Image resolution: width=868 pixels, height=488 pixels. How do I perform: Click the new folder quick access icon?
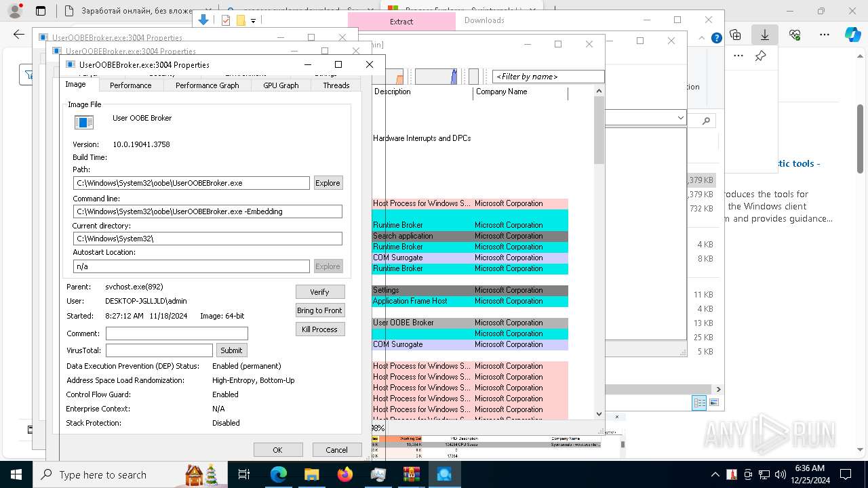coord(241,20)
